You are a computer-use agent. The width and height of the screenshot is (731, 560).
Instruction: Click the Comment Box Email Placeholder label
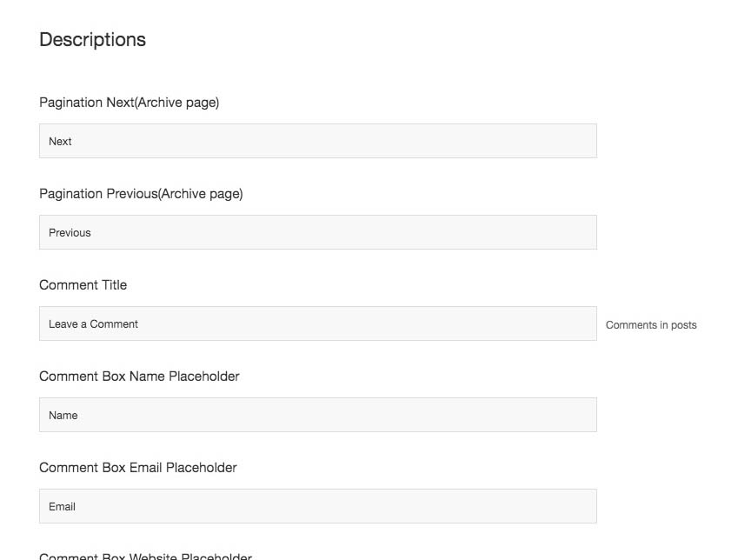pyautogui.click(x=138, y=468)
